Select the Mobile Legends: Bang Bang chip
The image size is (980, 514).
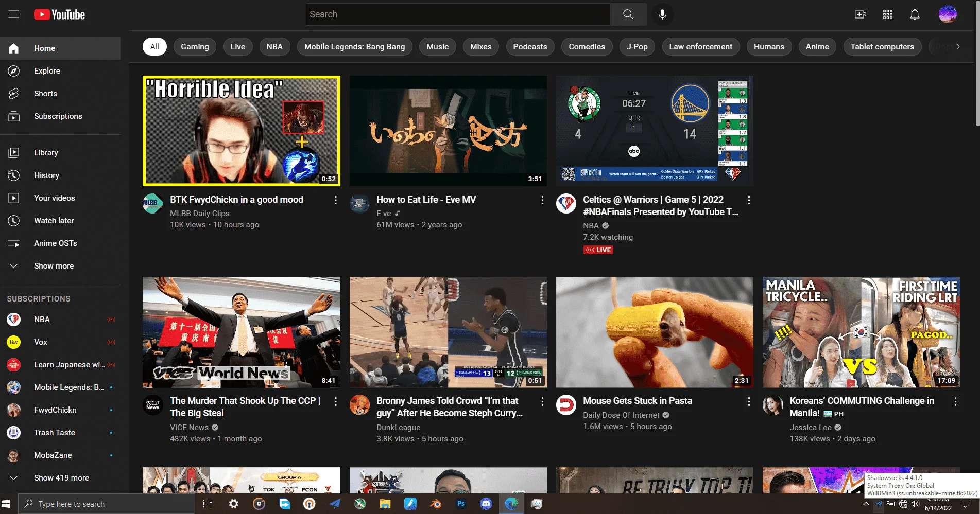(355, 47)
